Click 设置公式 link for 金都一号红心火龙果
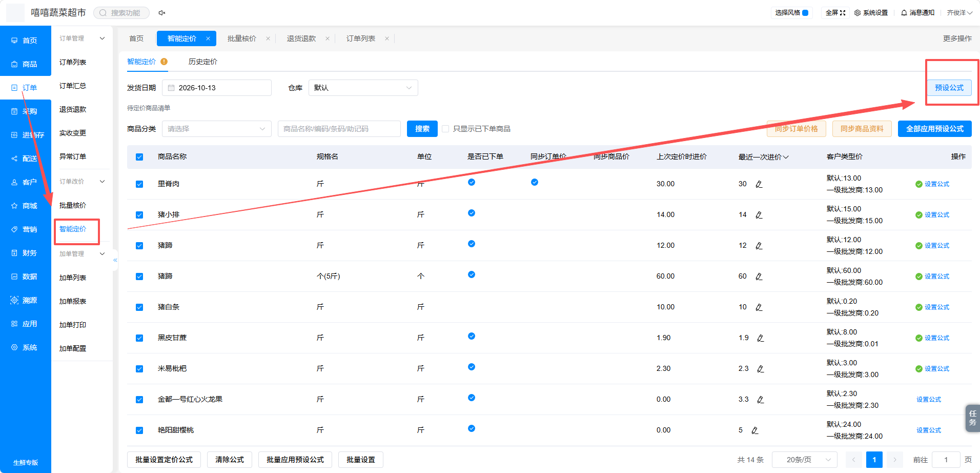The image size is (980, 473). click(x=929, y=400)
